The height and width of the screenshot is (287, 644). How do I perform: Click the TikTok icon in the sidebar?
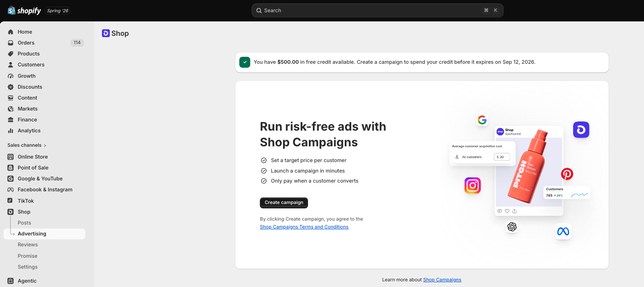tap(10, 201)
